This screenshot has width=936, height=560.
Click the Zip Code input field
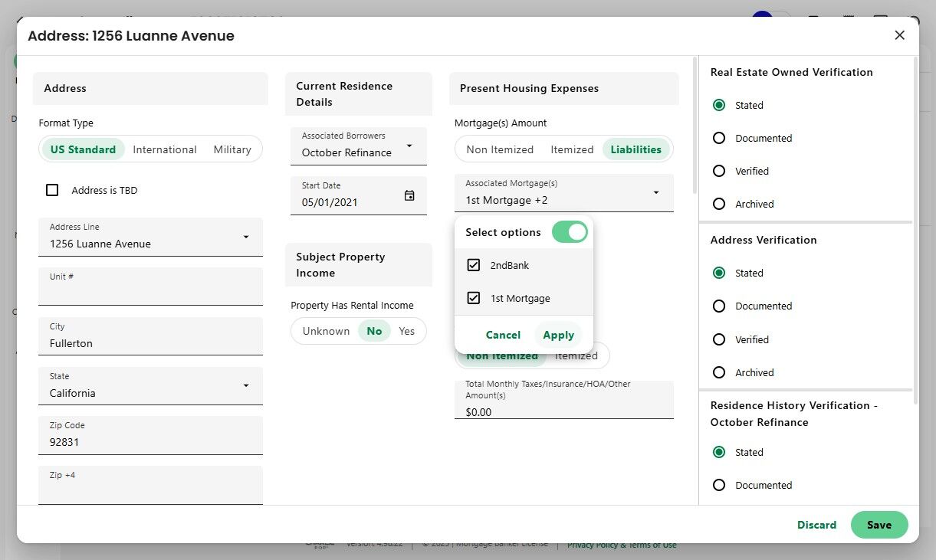point(150,442)
